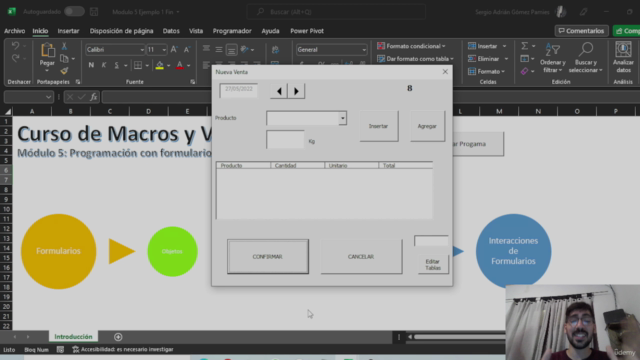Open the Name Box dropdown arrow
The image size is (640, 360).
(49, 97)
